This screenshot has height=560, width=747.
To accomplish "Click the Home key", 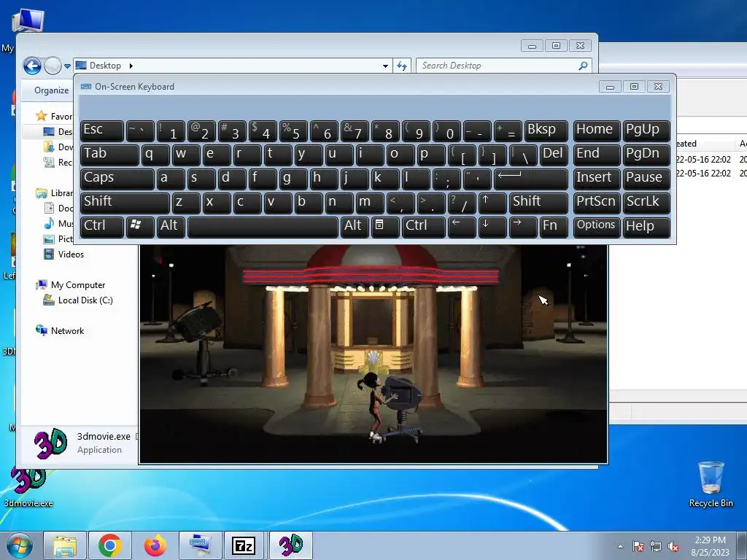I will (x=597, y=131).
